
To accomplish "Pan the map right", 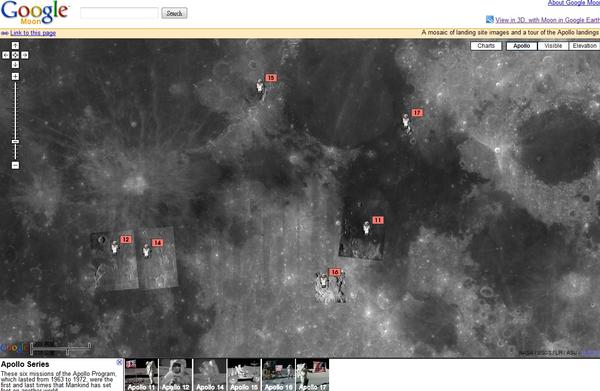I will [25, 55].
